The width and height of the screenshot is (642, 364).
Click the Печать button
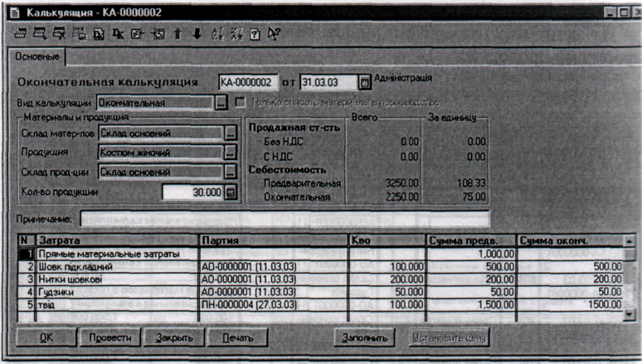point(238,337)
